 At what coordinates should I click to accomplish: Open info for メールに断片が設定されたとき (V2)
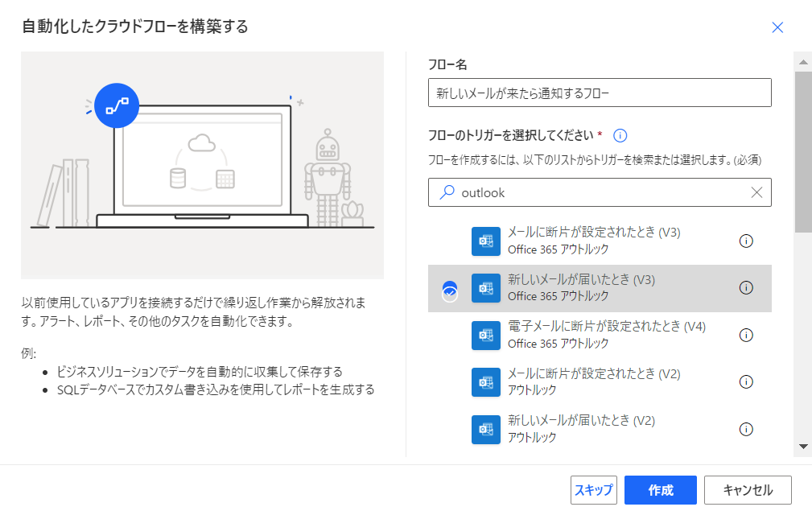746,382
